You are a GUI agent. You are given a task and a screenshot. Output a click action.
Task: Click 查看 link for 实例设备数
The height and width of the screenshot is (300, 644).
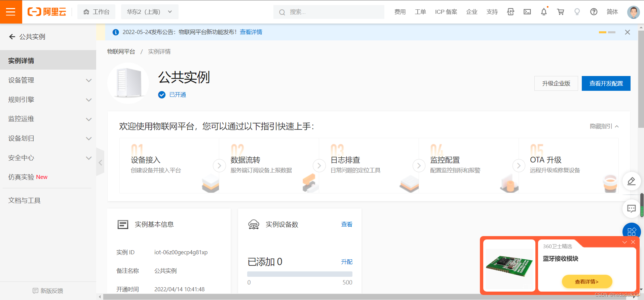point(347,224)
